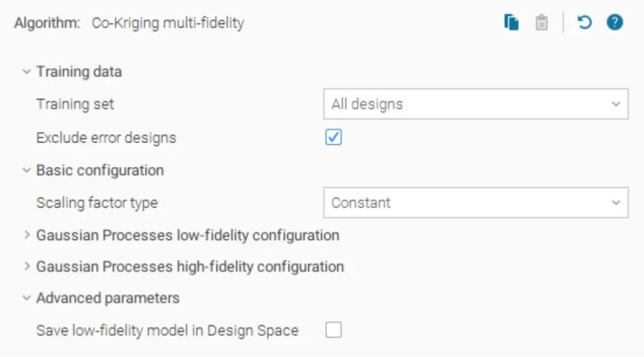Screen dimensions: 644x357
Task: Collapse the Training data section
Action: click(x=26, y=72)
